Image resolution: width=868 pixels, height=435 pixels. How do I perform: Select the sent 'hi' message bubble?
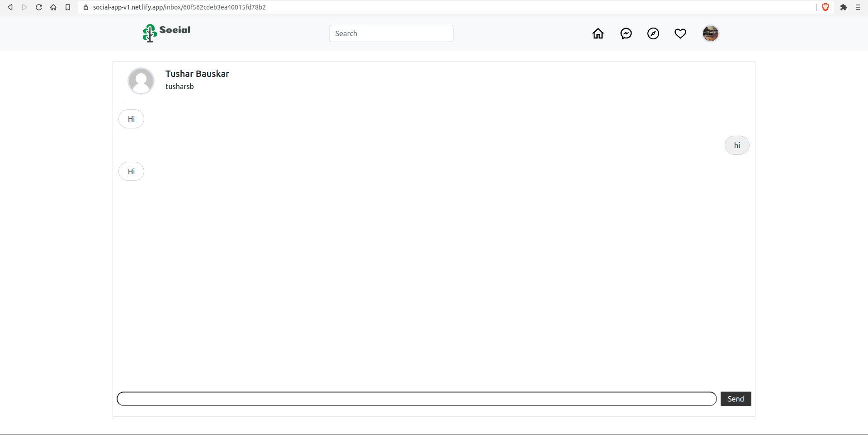(737, 145)
